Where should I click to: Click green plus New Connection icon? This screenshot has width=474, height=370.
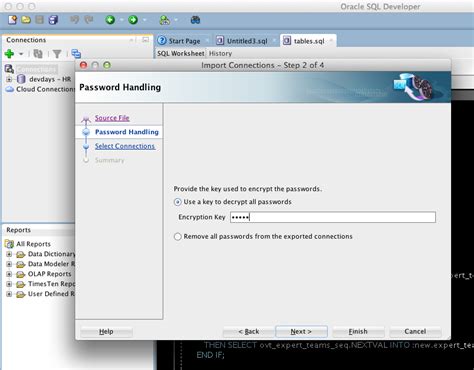pos(9,54)
